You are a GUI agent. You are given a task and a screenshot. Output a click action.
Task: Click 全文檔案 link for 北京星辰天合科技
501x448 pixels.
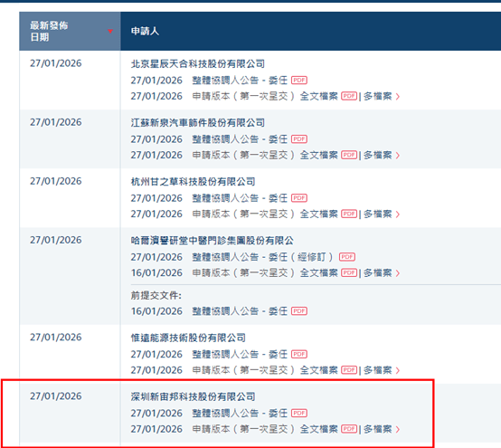click(x=319, y=96)
